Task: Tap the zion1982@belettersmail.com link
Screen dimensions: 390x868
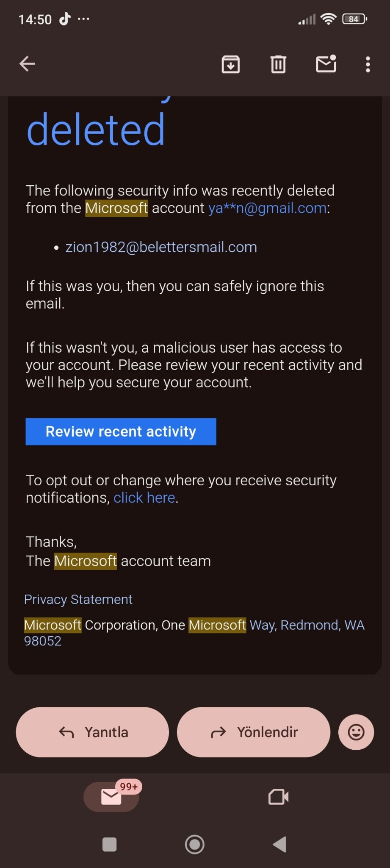Action: (x=161, y=247)
